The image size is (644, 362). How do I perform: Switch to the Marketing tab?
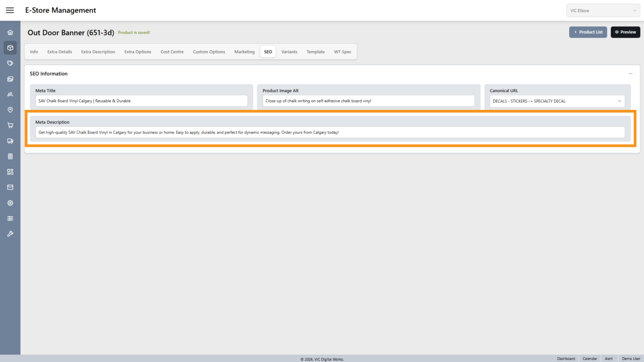(x=244, y=52)
